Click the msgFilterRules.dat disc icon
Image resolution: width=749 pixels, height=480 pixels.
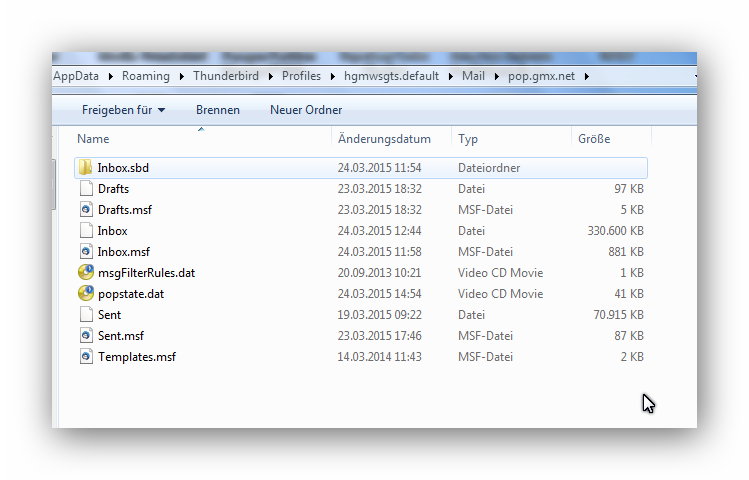86,272
